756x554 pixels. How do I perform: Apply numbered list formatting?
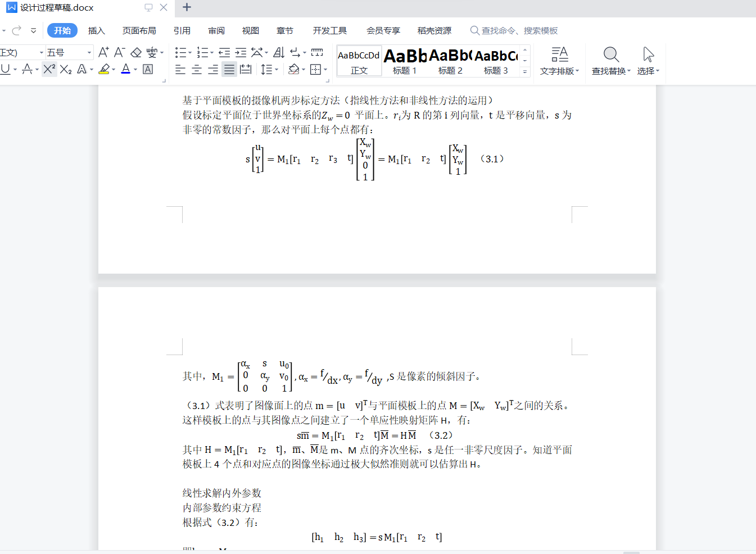pos(202,52)
